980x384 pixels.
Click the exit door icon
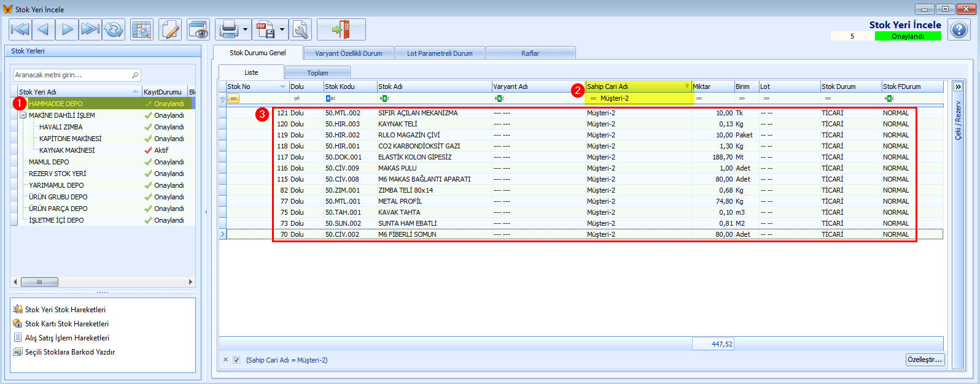point(341,29)
